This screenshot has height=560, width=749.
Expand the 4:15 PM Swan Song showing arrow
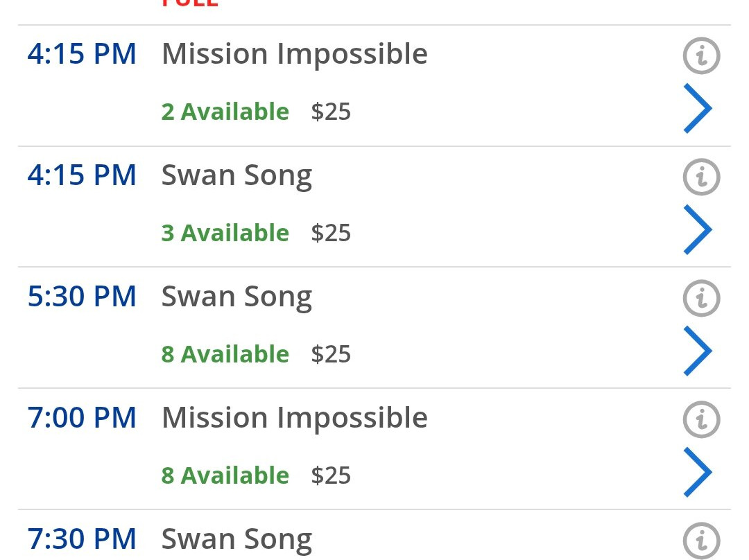click(x=698, y=229)
